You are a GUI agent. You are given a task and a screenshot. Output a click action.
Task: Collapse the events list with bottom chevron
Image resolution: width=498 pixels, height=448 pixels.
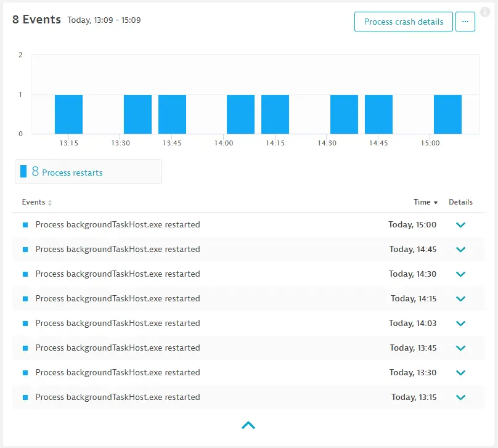pos(248,425)
